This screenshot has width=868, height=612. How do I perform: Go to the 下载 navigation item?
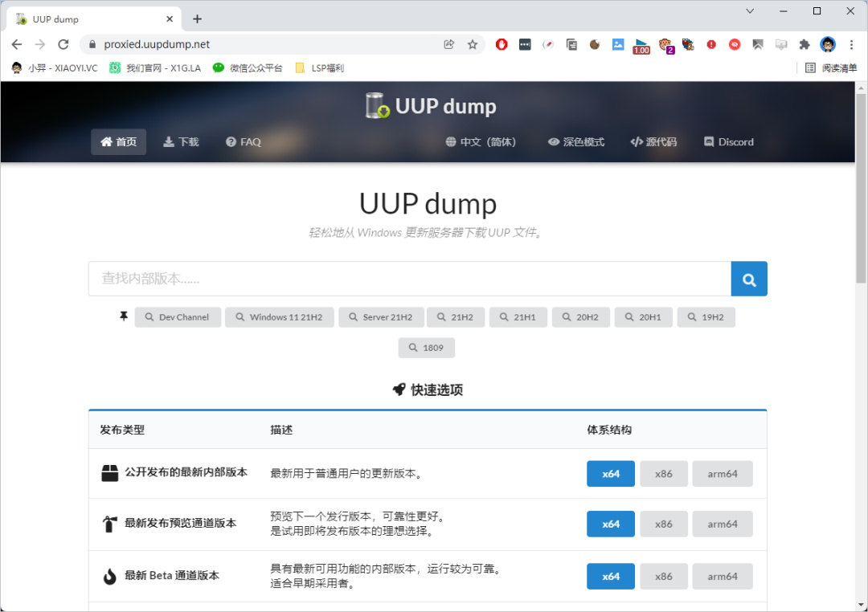(x=181, y=141)
